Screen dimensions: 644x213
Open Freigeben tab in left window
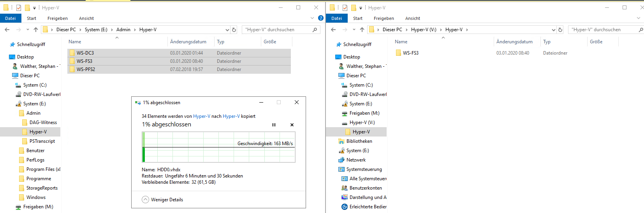58,18
